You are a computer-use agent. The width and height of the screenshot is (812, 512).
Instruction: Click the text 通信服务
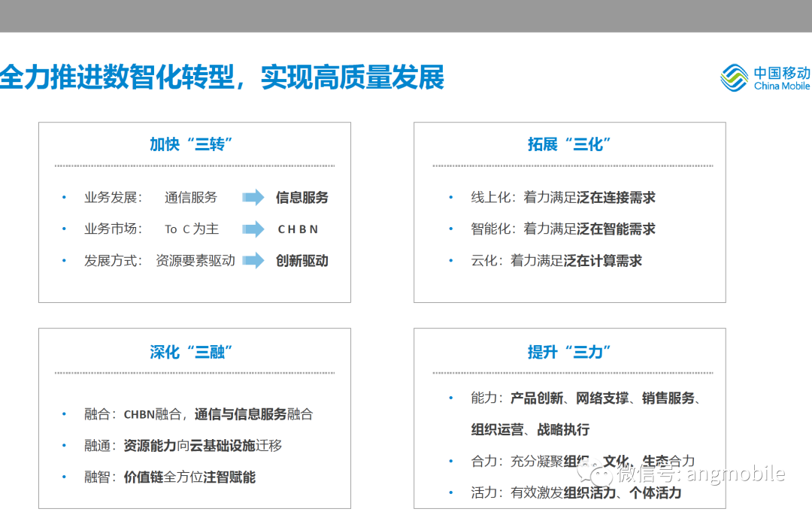[x=190, y=197]
